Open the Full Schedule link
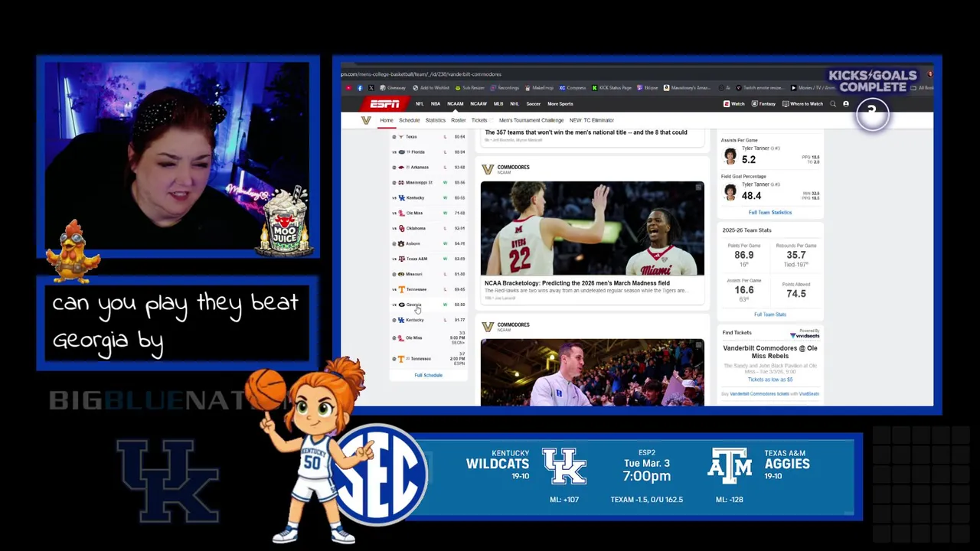This screenshot has width=980, height=551. (x=429, y=375)
